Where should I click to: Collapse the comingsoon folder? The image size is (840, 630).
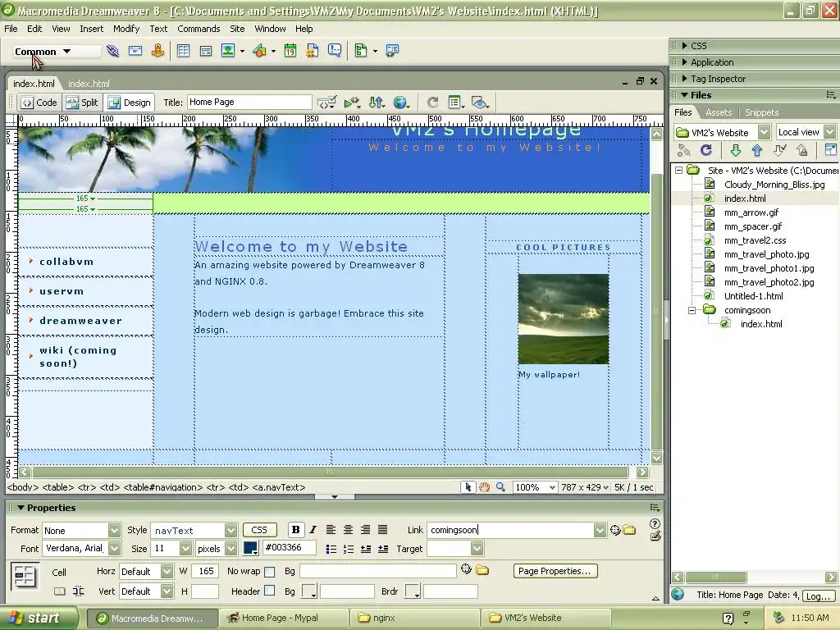(692, 310)
